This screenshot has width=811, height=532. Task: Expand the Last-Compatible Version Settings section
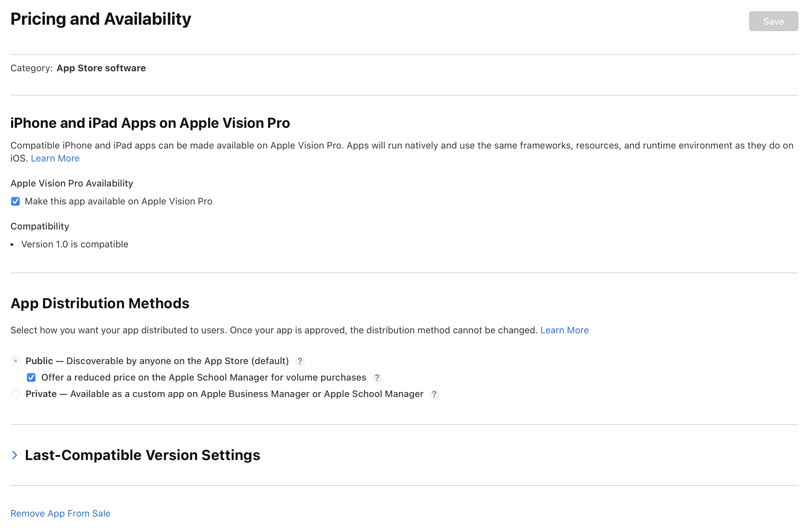tap(142, 455)
